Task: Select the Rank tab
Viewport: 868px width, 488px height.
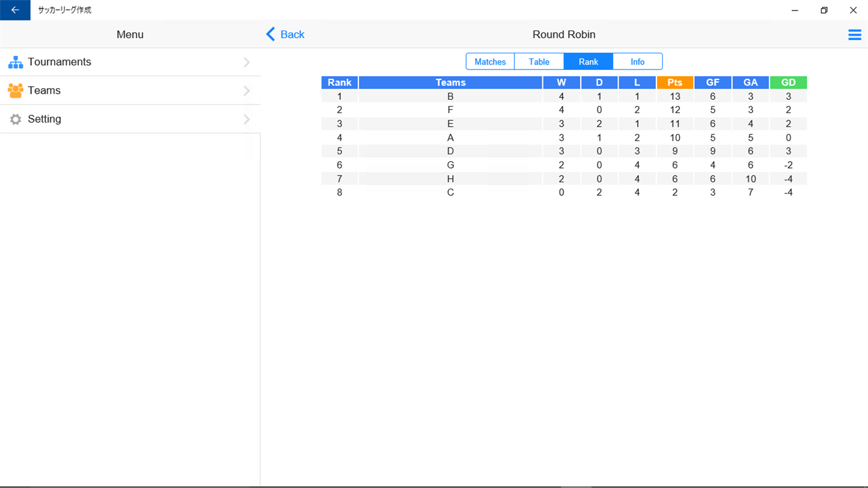Action: point(588,61)
